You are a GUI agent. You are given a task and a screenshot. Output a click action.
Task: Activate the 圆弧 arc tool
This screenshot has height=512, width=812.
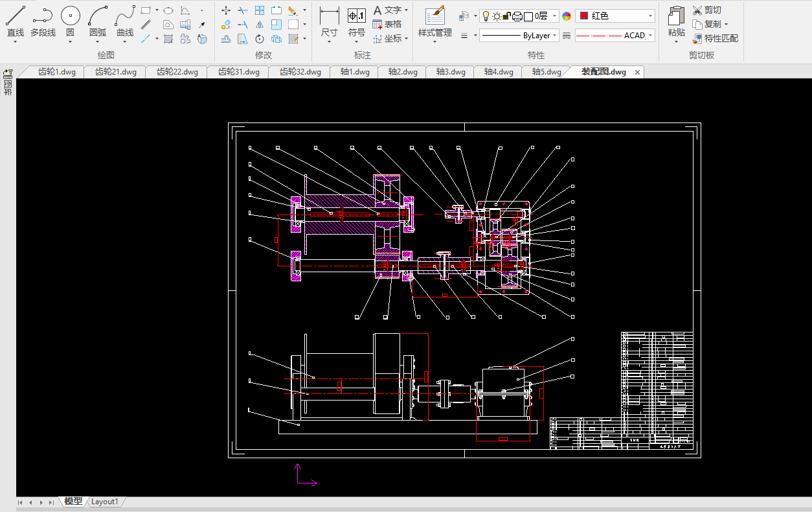click(98, 21)
